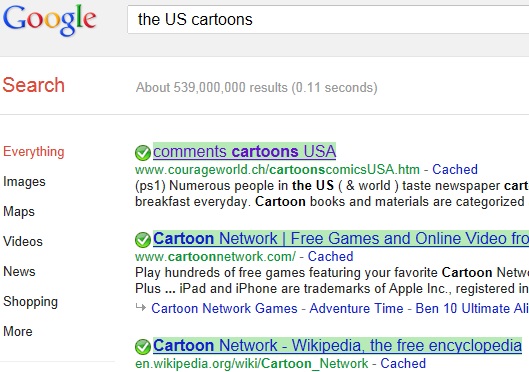Expand the More search options
The image size is (529, 372).
click(18, 331)
